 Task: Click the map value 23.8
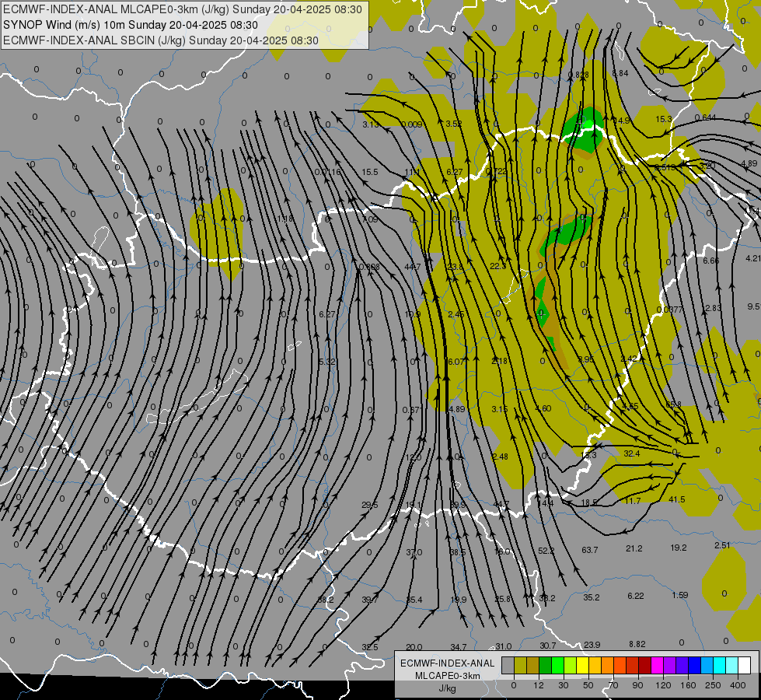pyautogui.click(x=456, y=267)
